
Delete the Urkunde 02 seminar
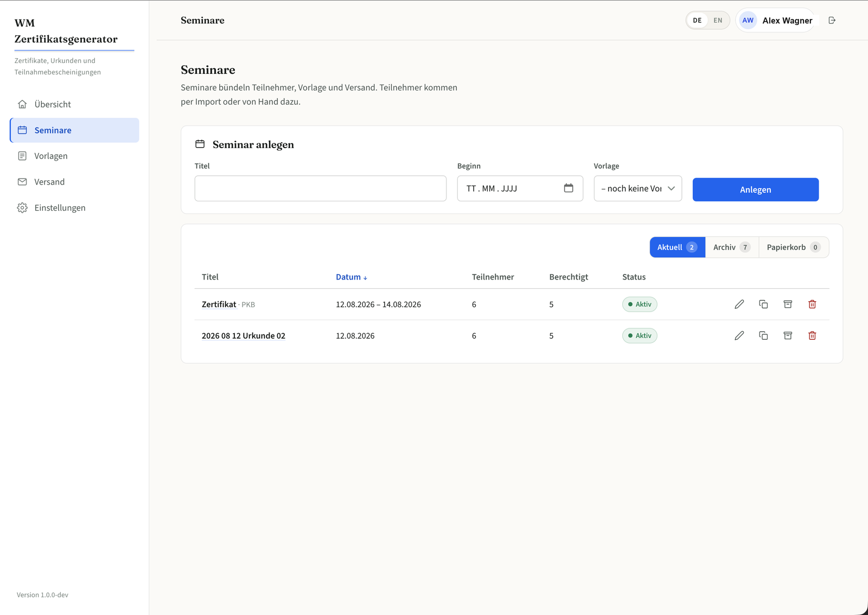[812, 335]
